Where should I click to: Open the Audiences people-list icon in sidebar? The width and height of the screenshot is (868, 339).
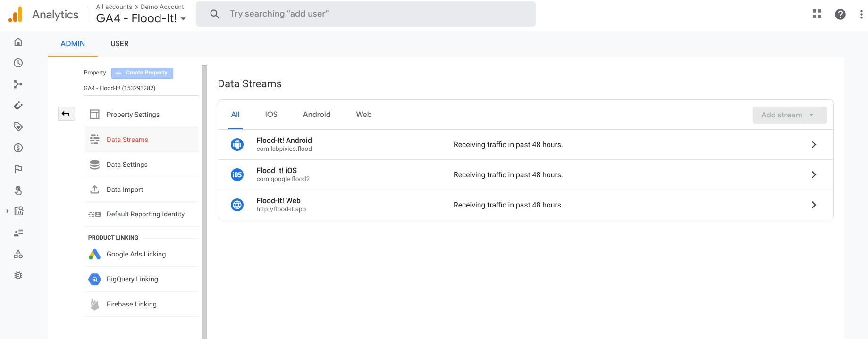(18, 233)
